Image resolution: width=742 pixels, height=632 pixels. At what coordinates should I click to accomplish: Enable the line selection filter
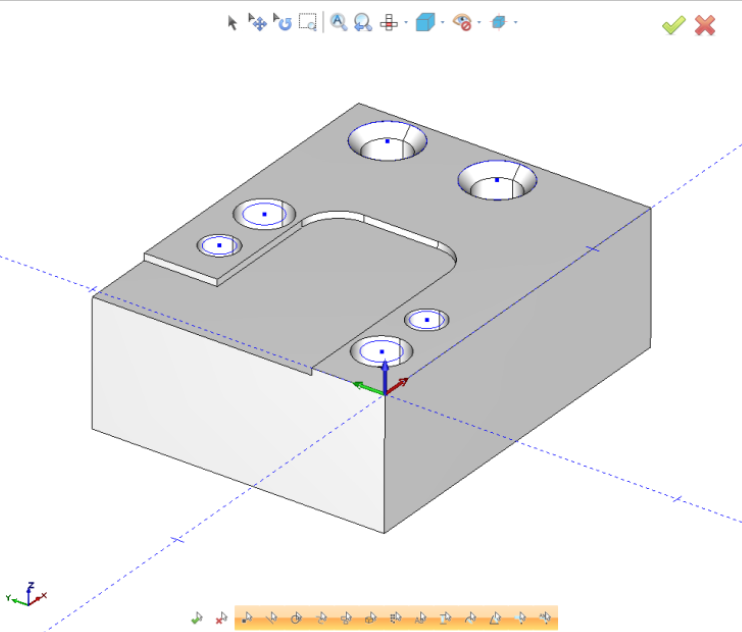coord(272,618)
